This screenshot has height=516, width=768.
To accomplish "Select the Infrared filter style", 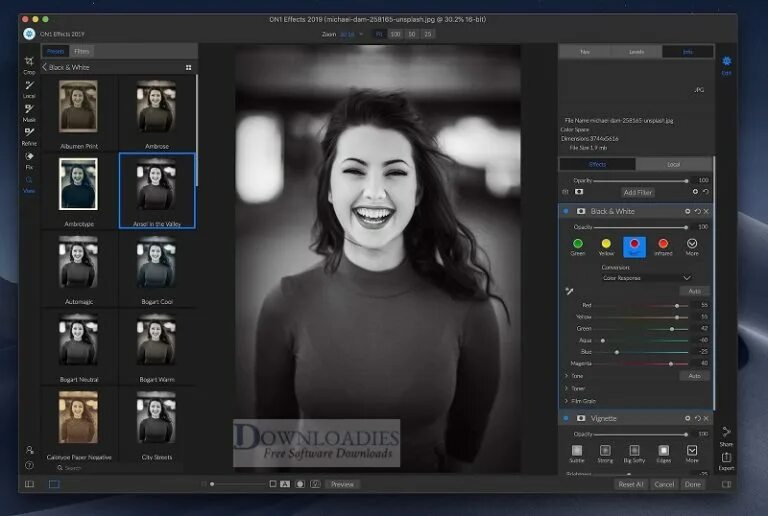I will click(663, 247).
